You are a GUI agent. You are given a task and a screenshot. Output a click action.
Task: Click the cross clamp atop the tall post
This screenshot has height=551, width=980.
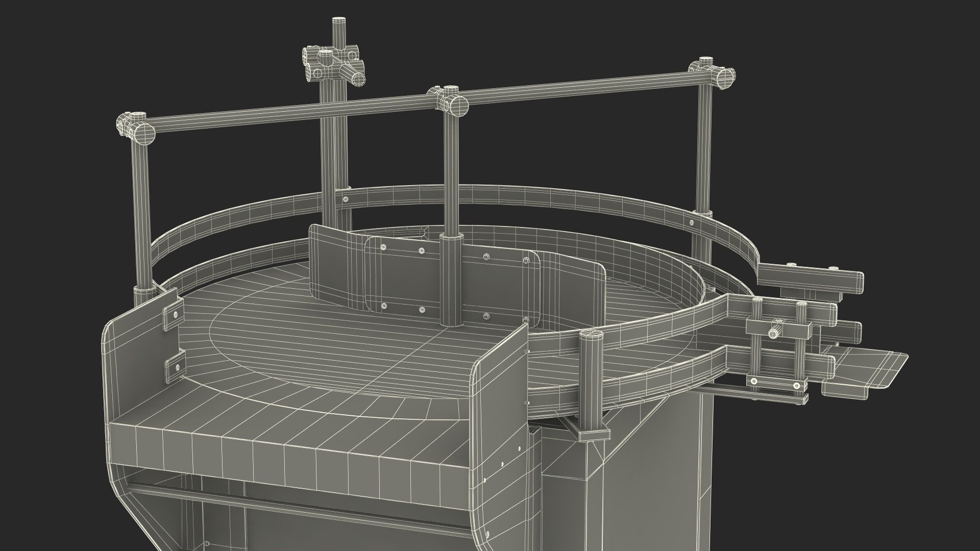[x=334, y=64]
